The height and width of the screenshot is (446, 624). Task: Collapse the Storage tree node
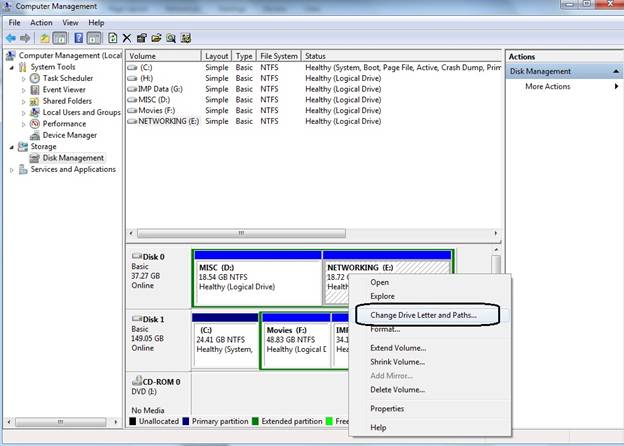coord(11,147)
